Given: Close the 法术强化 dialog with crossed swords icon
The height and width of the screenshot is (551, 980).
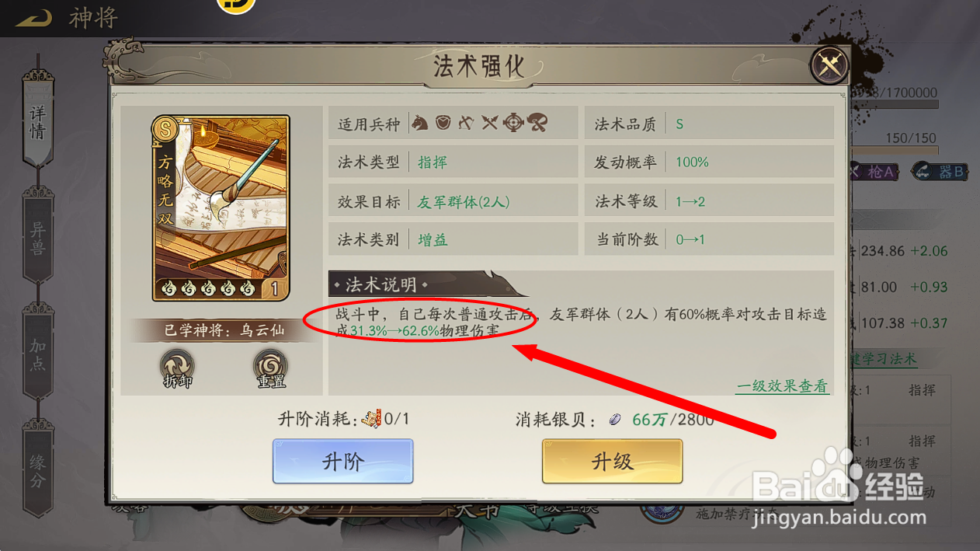Looking at the screenshot, I should (829, 66).
